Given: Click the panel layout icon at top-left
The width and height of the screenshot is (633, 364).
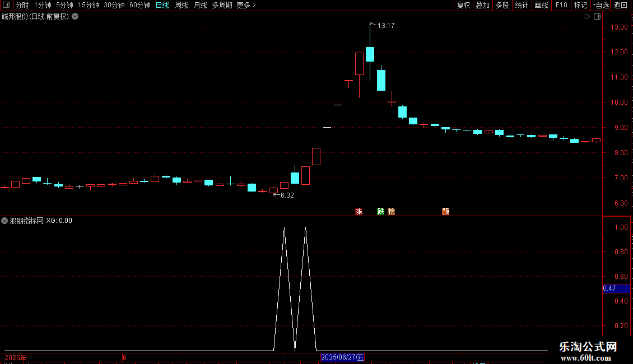Looking at the screenshot, I should pos(6,5).
